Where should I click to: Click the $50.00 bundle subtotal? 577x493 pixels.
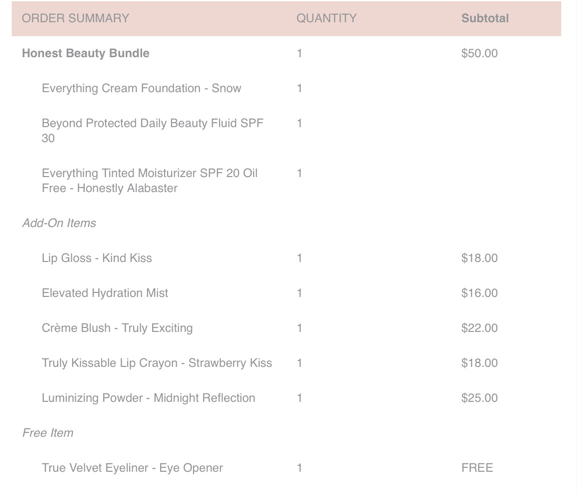click(x=479, y=53)
